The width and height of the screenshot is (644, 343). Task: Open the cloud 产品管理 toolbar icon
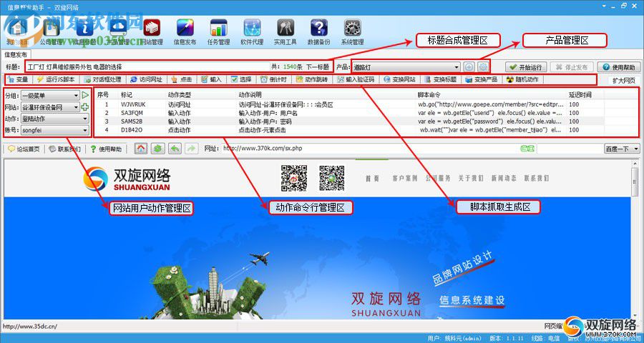tap(118, 32)
